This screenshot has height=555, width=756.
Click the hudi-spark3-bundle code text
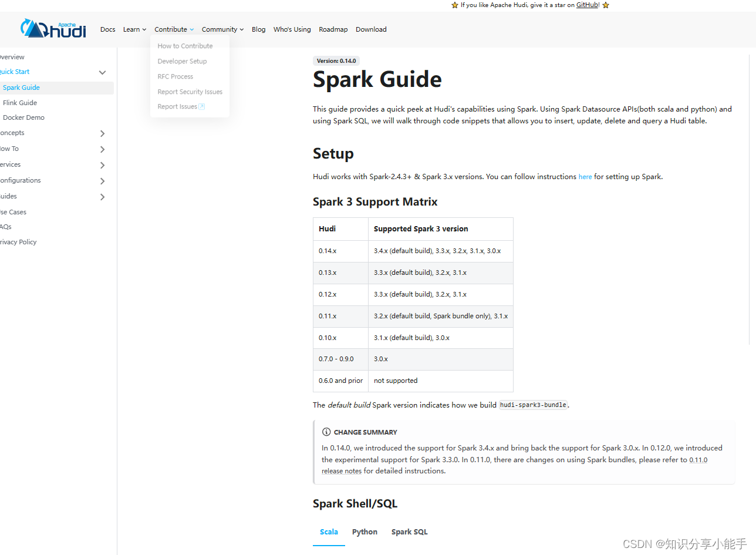pyautogui.click(x=533, y=405)
